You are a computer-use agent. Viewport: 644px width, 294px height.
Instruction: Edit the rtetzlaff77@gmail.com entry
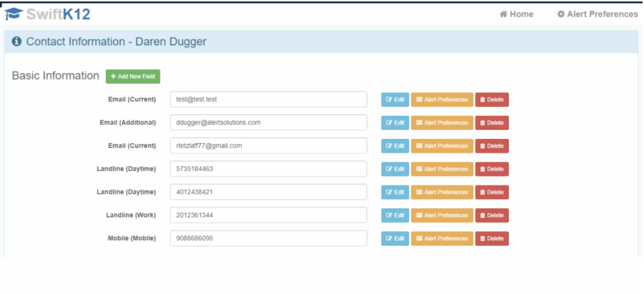coord(395,145)
